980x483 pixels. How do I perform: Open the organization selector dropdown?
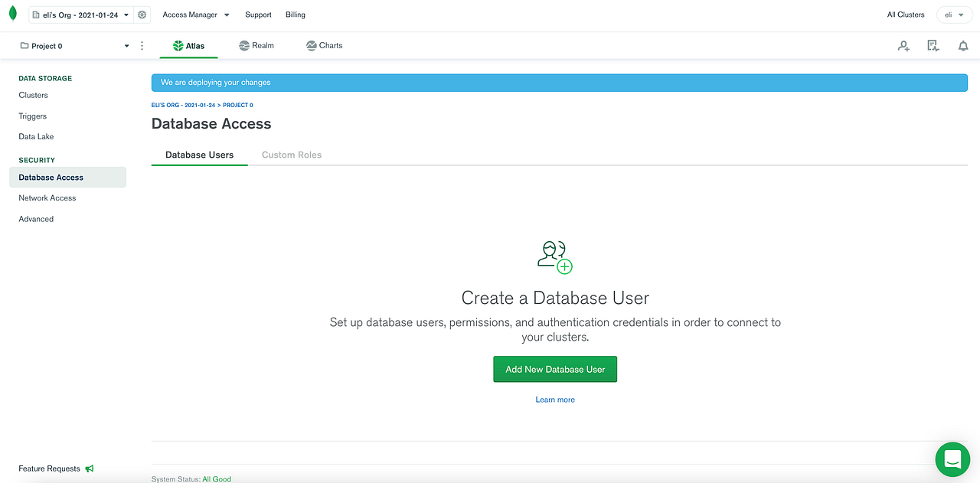click(x=80, y=14)
